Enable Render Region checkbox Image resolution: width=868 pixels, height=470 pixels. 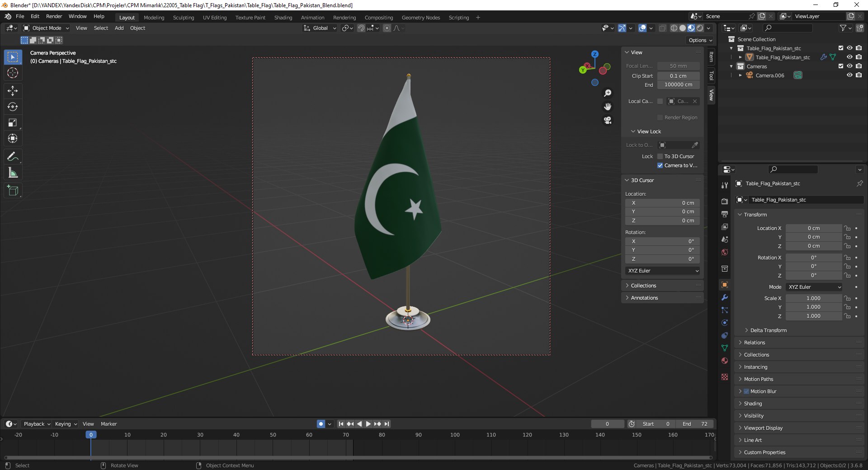[x=660, y=117]
